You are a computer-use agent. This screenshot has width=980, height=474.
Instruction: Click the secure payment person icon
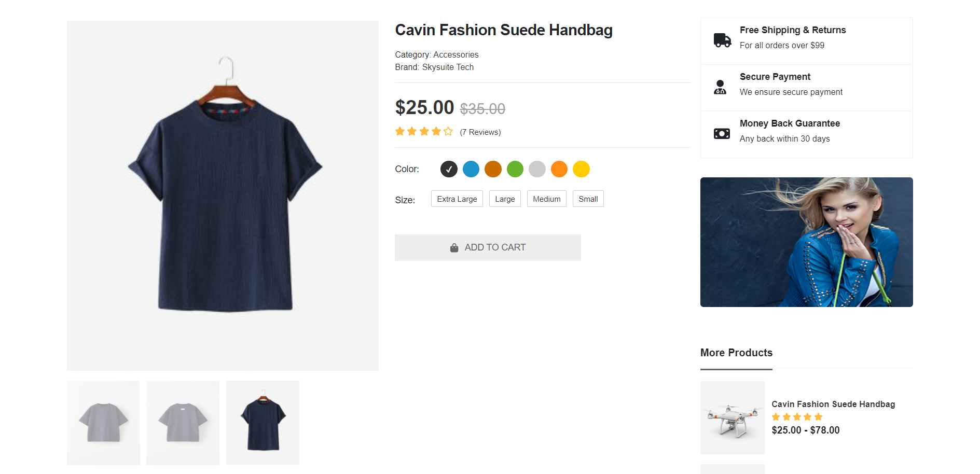pos(720,87)
